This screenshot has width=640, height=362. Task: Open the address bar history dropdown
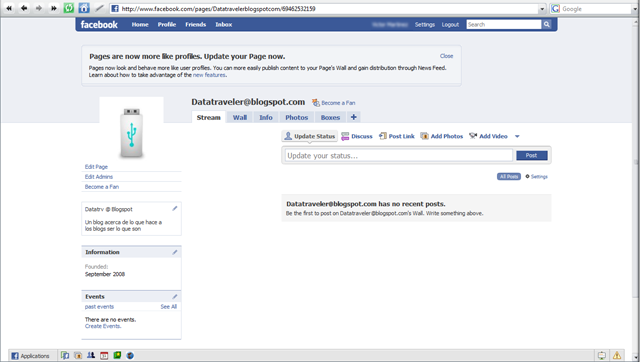542,9
